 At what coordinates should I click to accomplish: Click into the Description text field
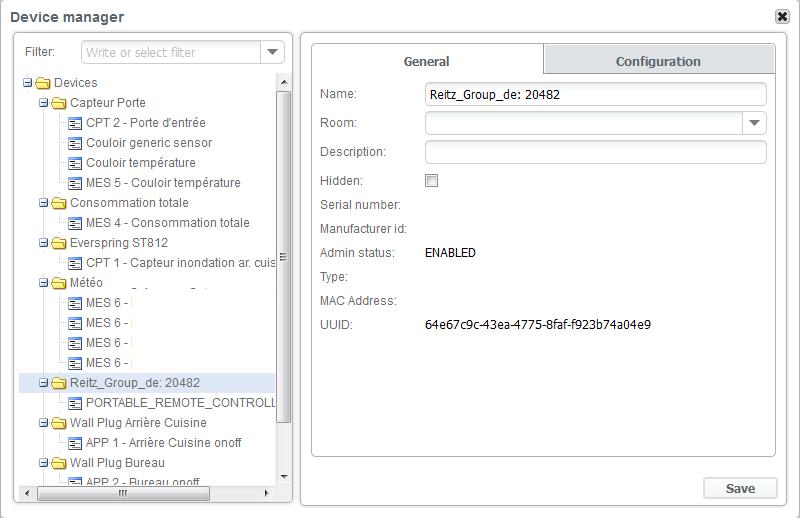pyautogui.click(x=595, y=152)
